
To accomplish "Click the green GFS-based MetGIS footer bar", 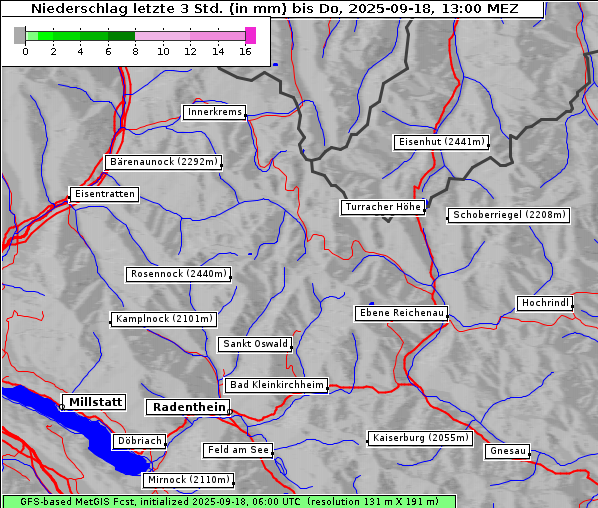I will click(x=229, y=502).
